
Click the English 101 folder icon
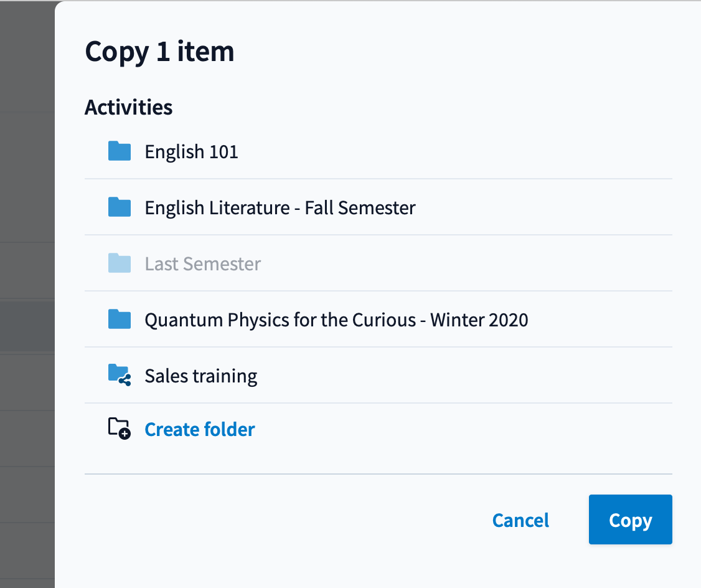(x=120, y=151)
